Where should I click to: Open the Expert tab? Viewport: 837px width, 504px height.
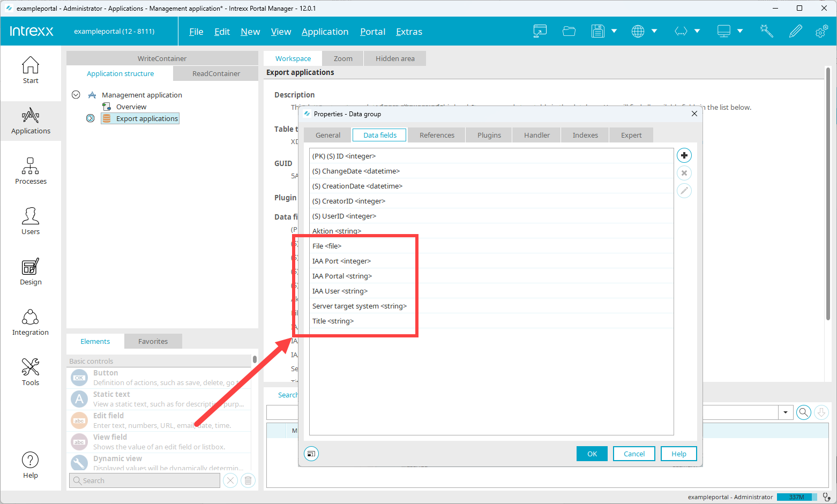pos(631,135)
